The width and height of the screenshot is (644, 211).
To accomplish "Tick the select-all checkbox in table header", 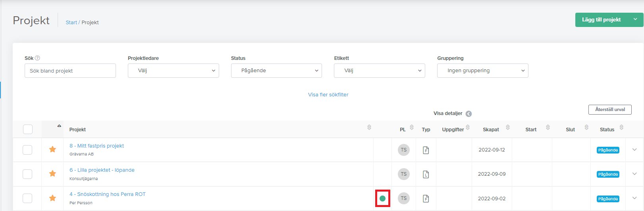I will click(x=28, y=129).
